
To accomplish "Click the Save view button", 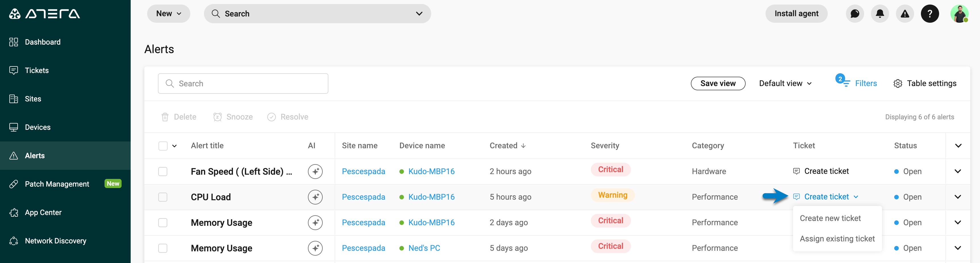I will (x=718, y=83).
